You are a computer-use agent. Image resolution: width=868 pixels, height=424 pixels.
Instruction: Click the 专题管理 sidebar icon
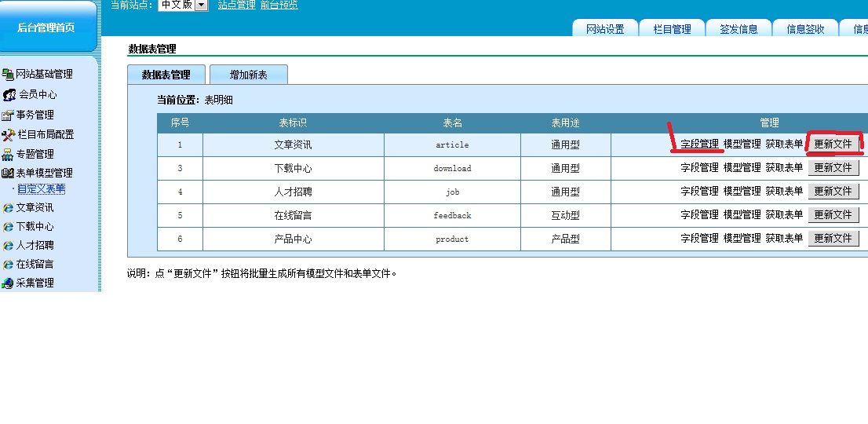9,155
